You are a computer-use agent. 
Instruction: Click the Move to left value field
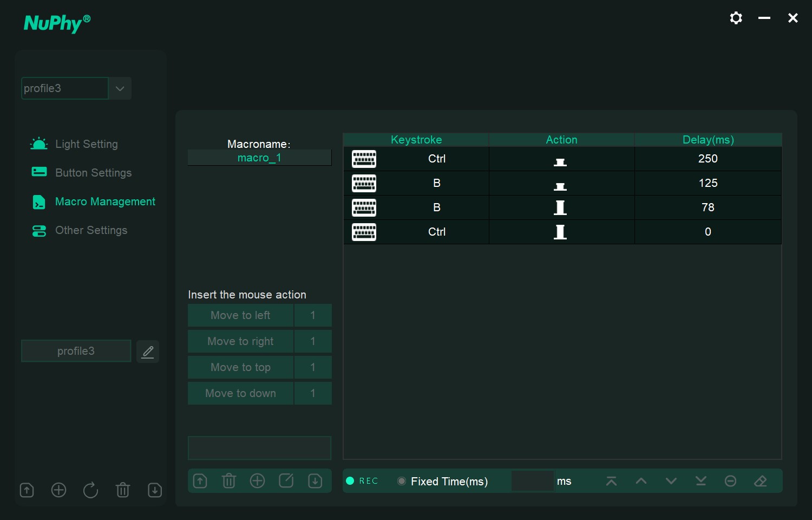tap(313, 315)
